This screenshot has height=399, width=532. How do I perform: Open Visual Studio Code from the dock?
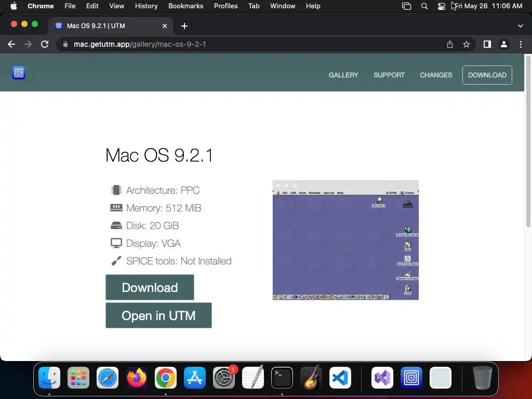(340, 378)
